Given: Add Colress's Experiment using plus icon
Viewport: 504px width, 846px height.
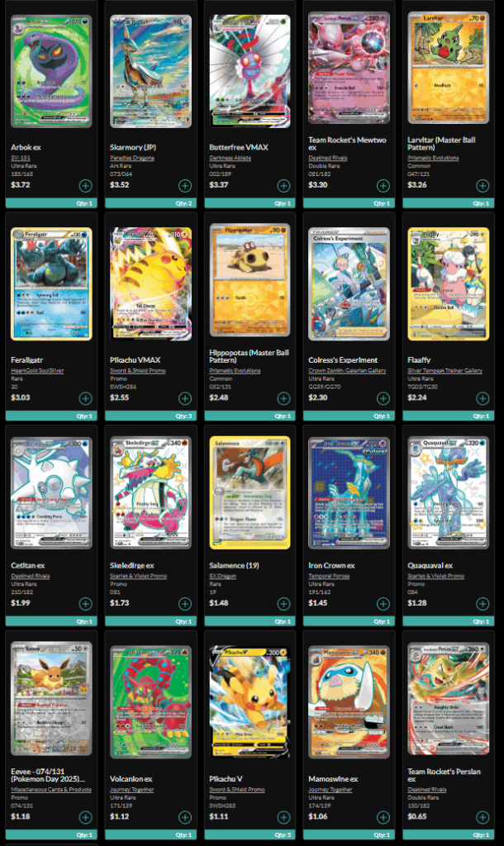Looking at the screenshot, I should (383, 398).
